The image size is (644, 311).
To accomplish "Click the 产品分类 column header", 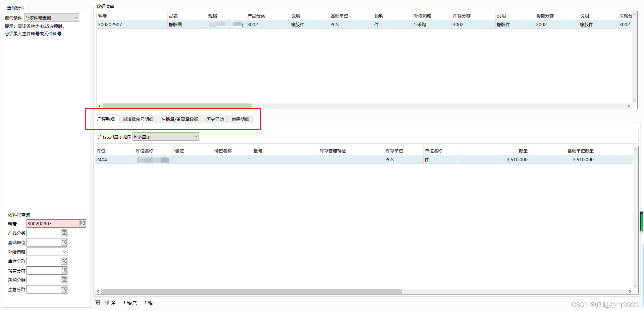I will pyautogui.click(x=268, y=16).
